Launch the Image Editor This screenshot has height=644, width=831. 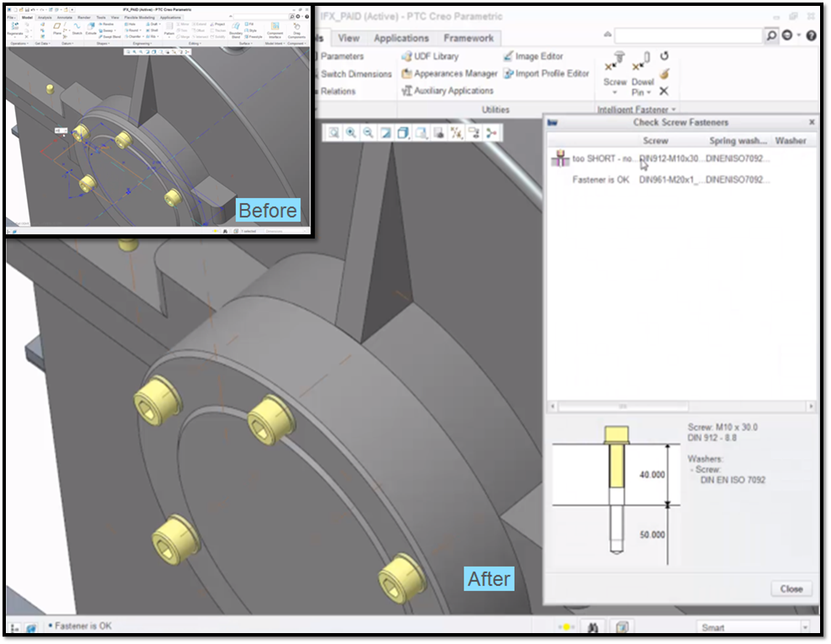click(533, 56)
